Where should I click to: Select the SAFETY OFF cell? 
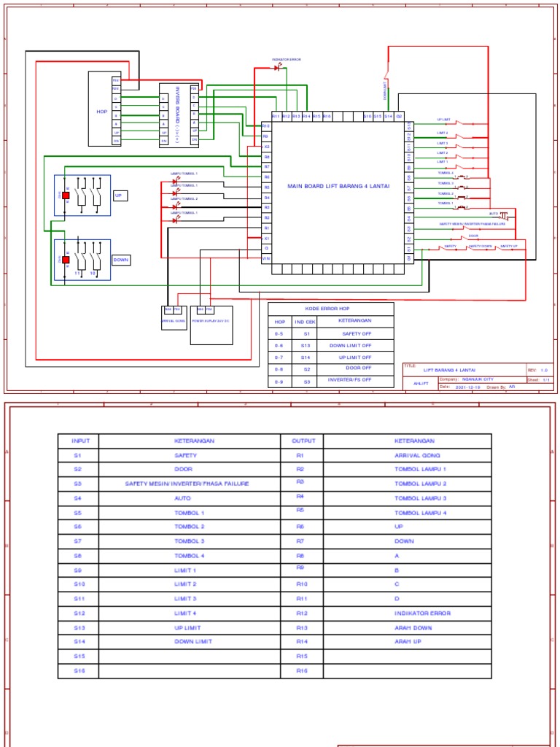pyautogui.click(x=357, y=334)
